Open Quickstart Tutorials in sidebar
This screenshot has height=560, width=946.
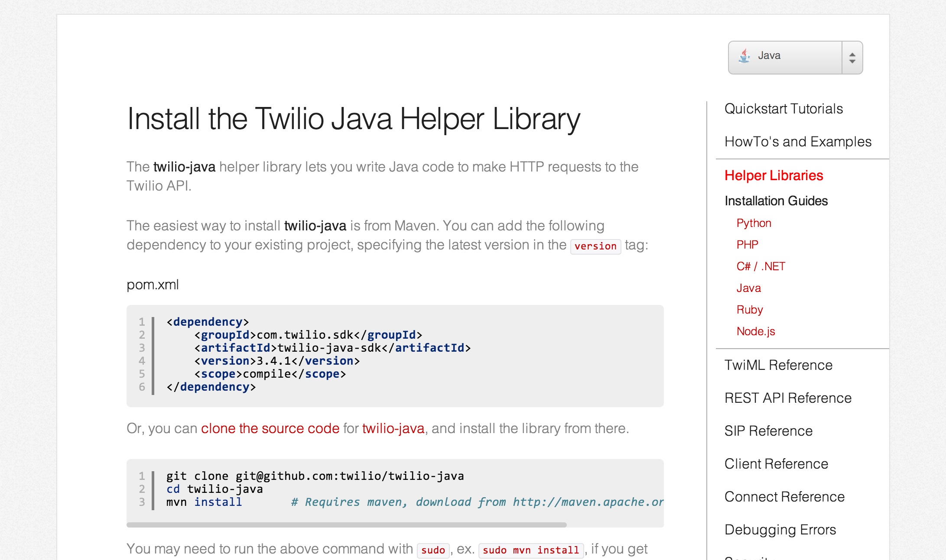[783, 109]
